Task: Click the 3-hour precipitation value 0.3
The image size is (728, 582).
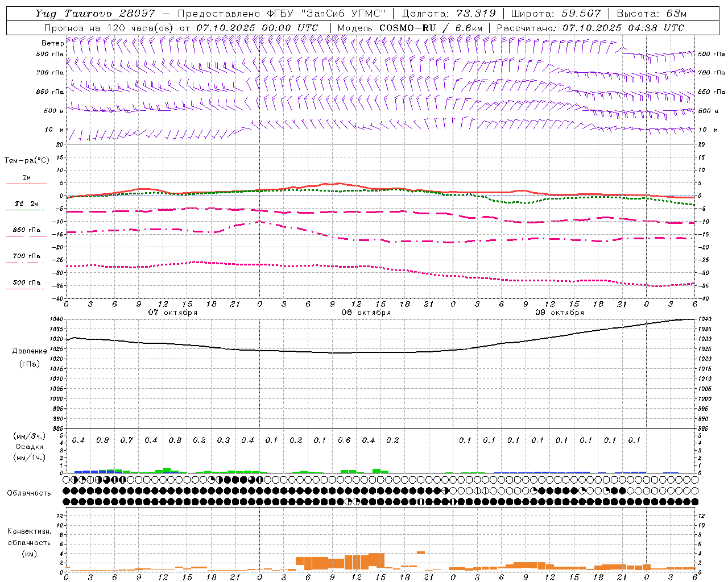Action: pos(223,440)
